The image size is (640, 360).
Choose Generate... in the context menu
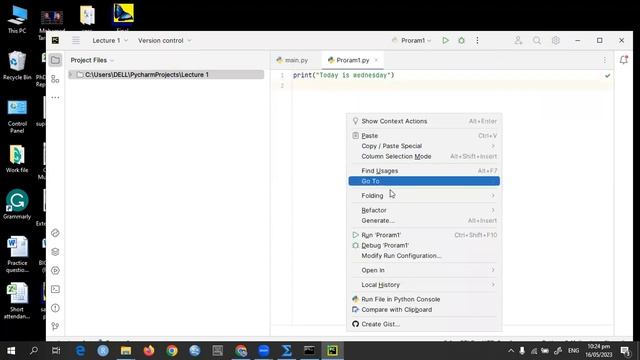point(424,220)
